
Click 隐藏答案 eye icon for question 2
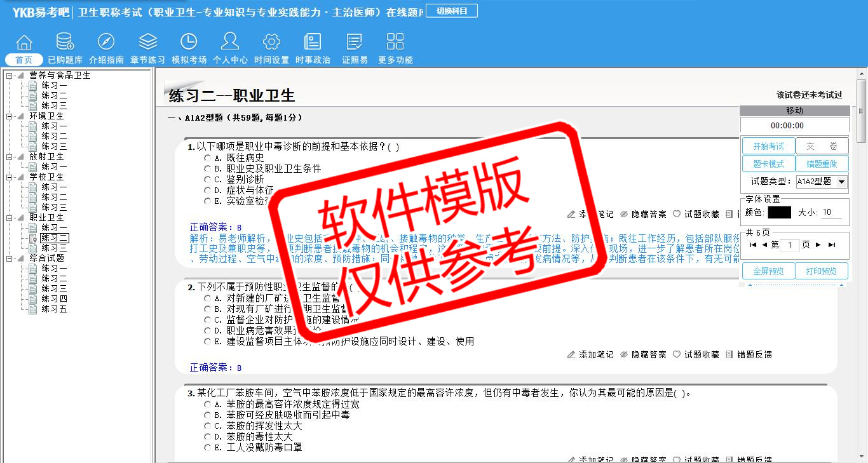click(624, 354)
